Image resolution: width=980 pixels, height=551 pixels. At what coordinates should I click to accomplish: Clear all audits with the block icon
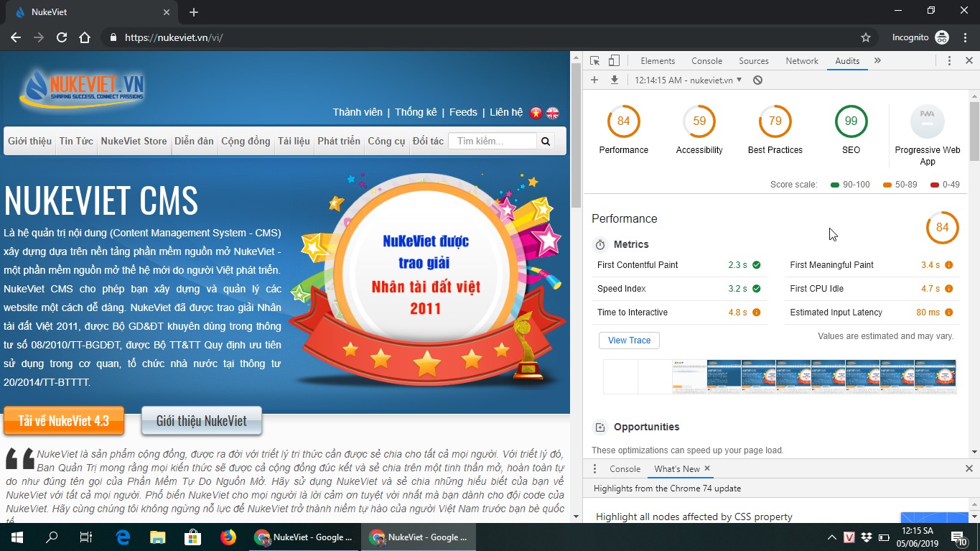757,80
